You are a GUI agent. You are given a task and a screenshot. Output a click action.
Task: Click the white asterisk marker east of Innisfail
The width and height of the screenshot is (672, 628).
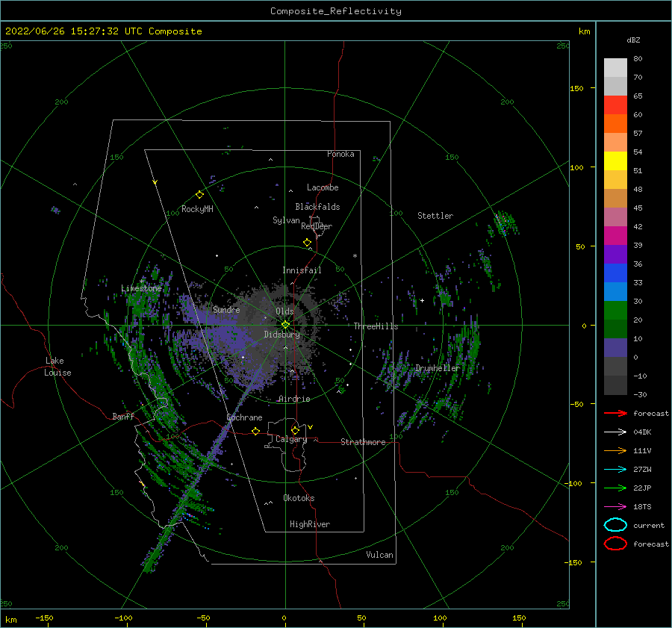[355, 256]
